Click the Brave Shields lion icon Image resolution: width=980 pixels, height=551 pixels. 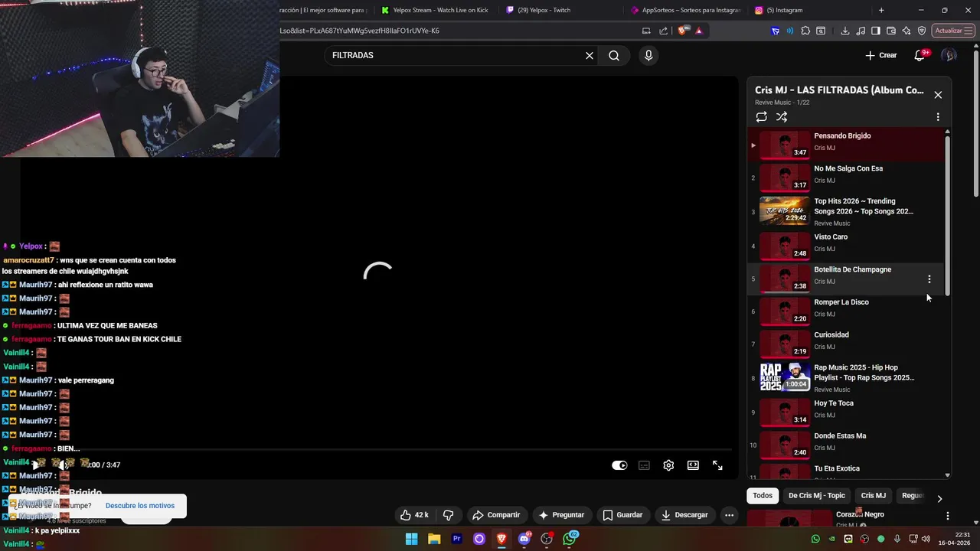pos(682,31)
